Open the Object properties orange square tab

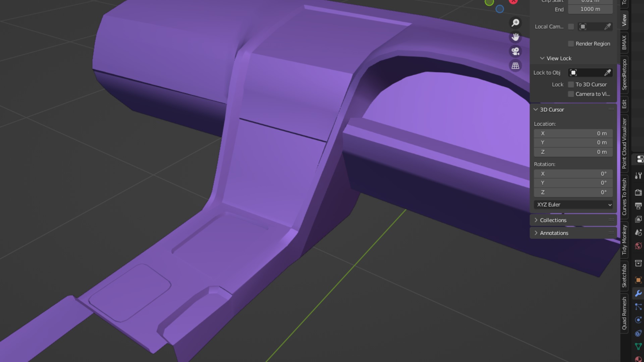638,280
